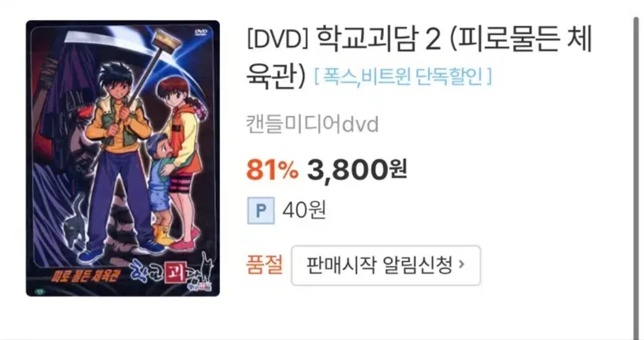644x340 pixels.
Task: Click the 3,800원 price
Action: click(x=357, y=169)
